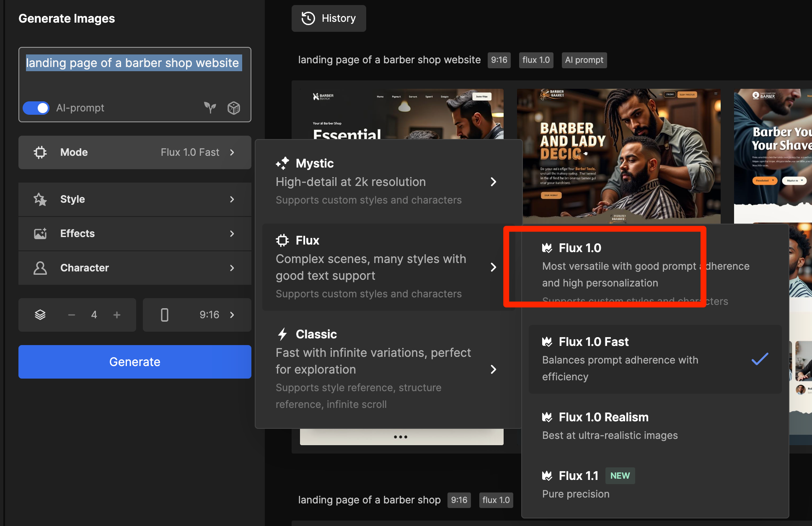This screenshot has height=526, width=812.
Task: Click the image count layers icon
Action: (40, 315)
